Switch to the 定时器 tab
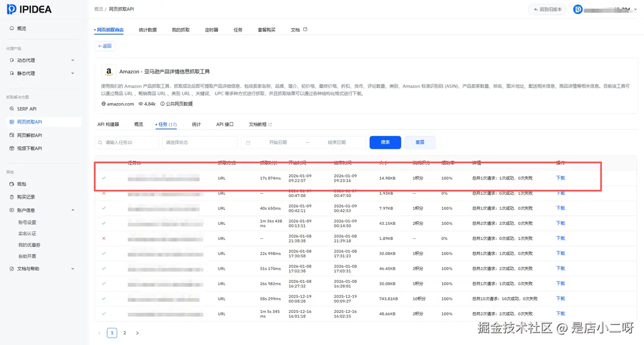Screen dimensions: 644x345 [212, 30]
